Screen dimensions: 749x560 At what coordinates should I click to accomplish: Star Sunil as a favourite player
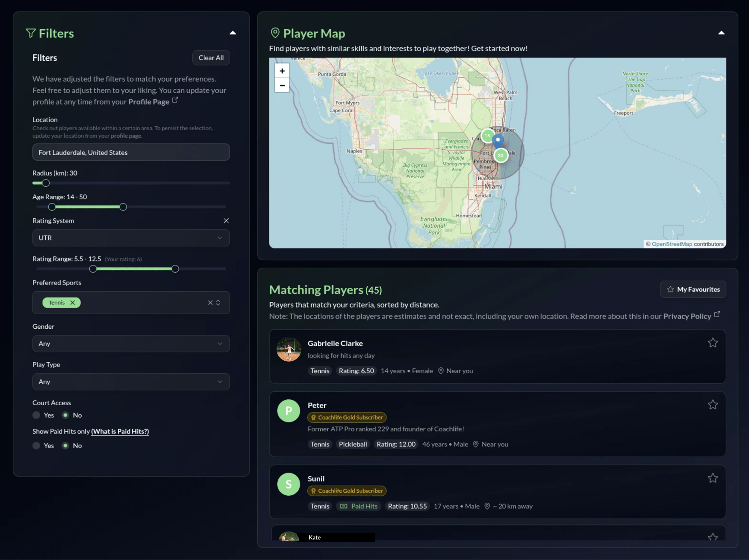[712, 478]
